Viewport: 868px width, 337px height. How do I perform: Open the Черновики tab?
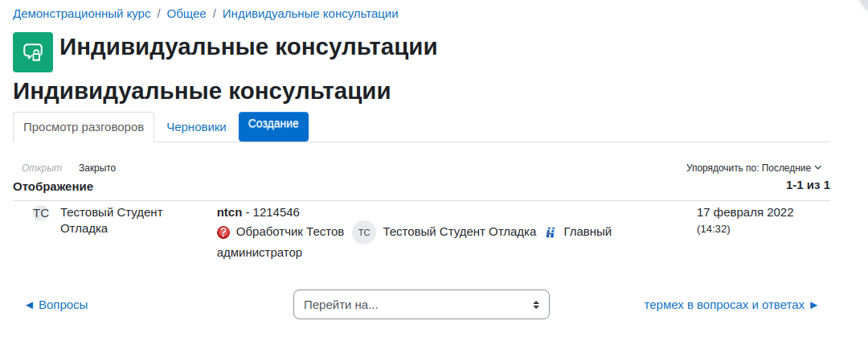pos(197,127)
